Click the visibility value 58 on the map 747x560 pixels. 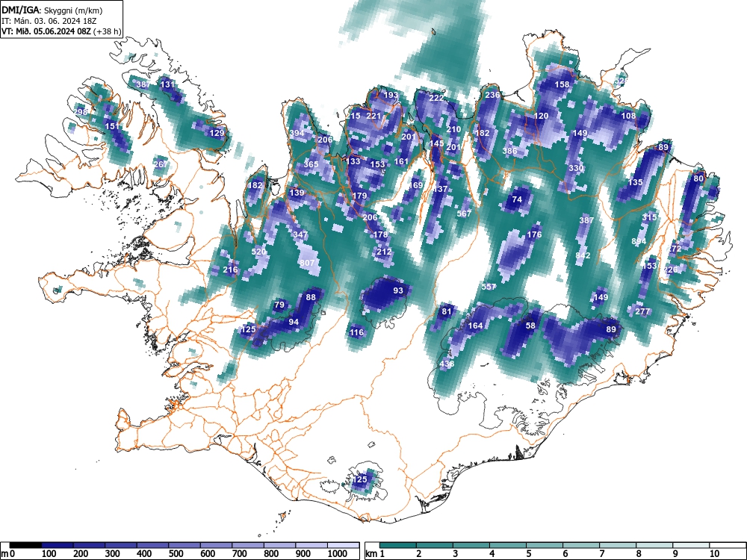pyautogui.click(x=530, y=326)
